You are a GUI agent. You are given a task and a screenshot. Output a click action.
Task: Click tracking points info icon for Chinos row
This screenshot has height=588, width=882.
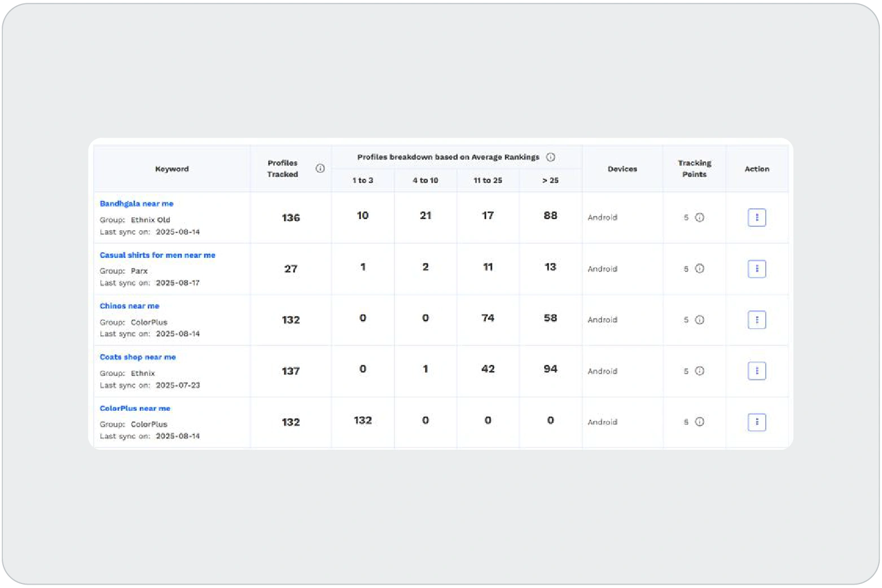(x=699, y=320)
